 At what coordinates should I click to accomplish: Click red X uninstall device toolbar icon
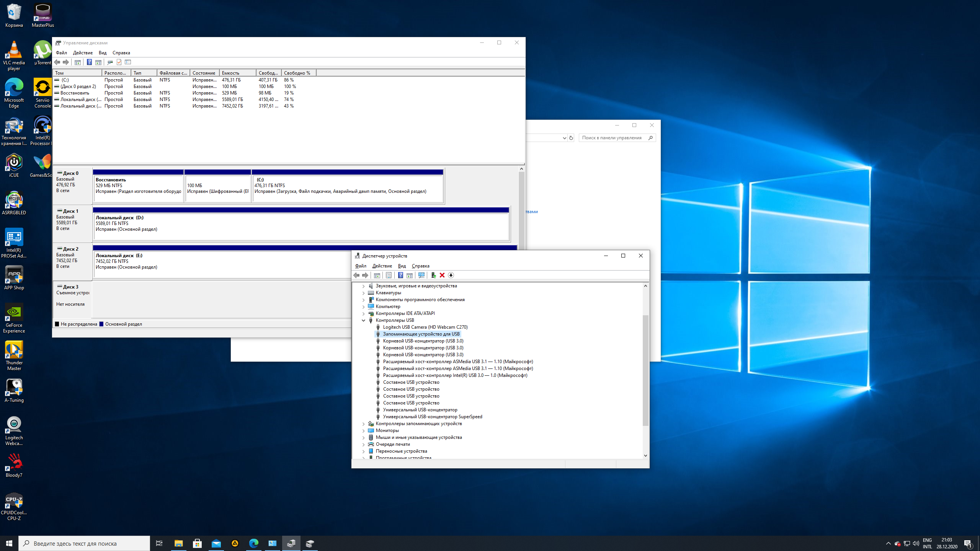(x=442, y=275)
